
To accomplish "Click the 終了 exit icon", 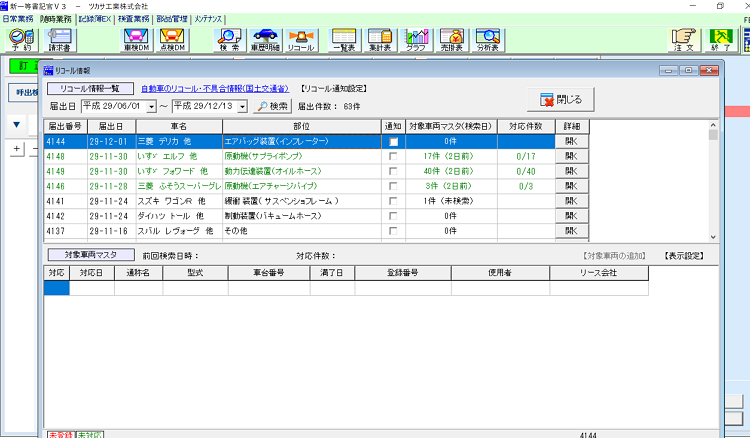I will click(x=721, y=40).
